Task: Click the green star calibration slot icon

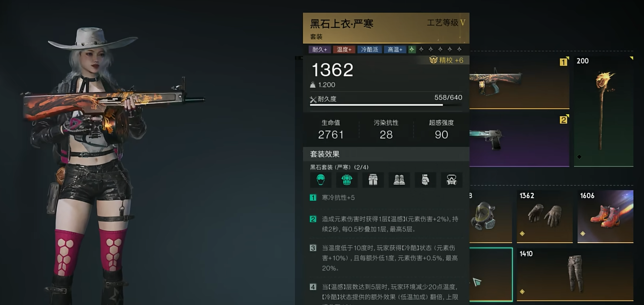Action: coord(412,49)
